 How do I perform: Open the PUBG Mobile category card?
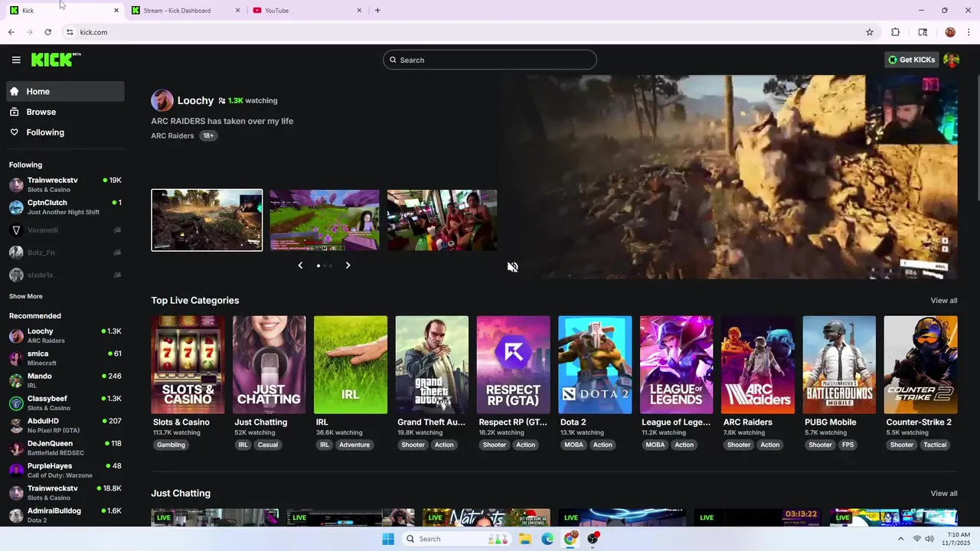[x=839, y=365]
